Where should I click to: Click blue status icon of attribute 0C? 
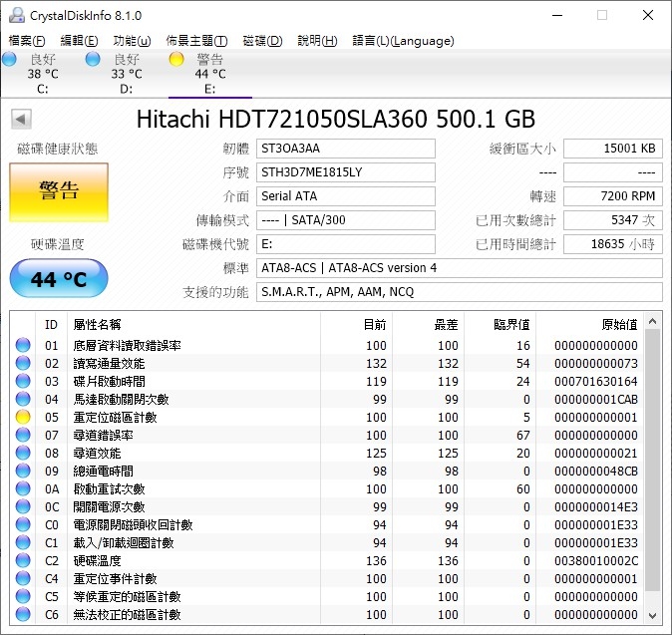pyautogui.click(x=23, y=506)
